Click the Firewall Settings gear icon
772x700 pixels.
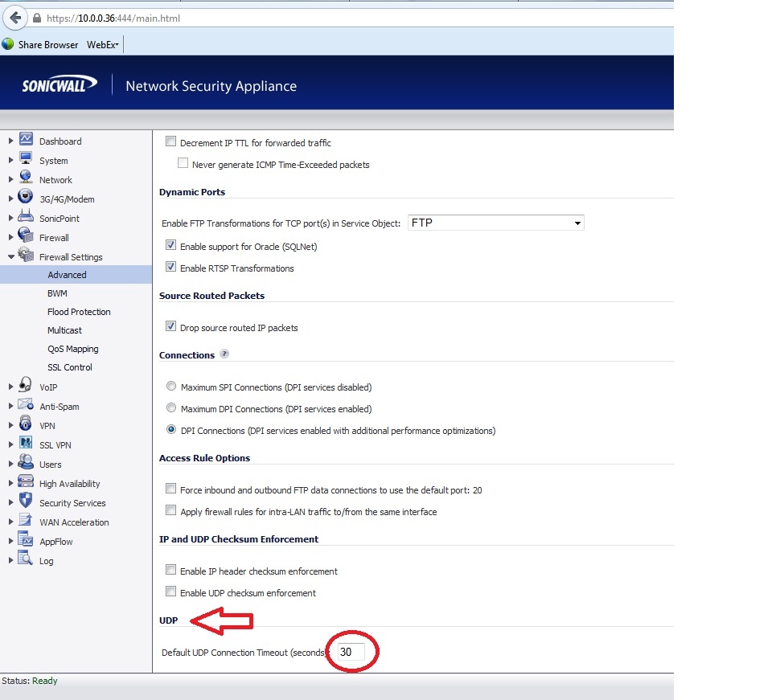coord(26,255)
